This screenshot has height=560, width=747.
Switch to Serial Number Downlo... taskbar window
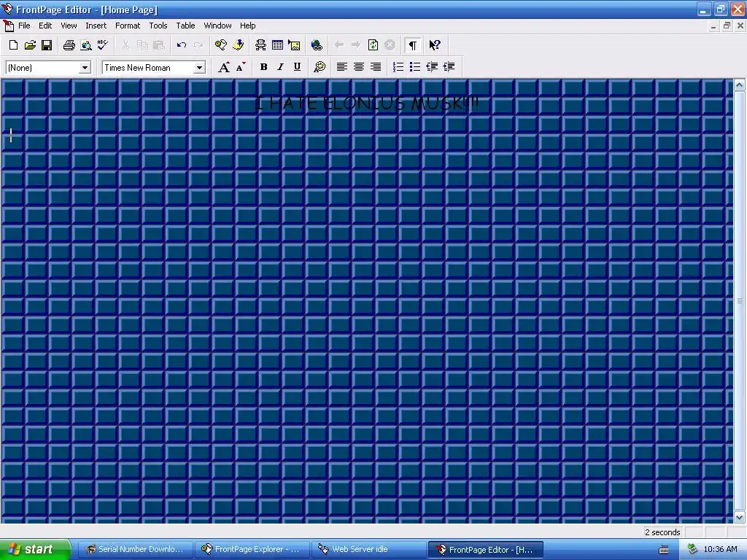coord(135,550)
